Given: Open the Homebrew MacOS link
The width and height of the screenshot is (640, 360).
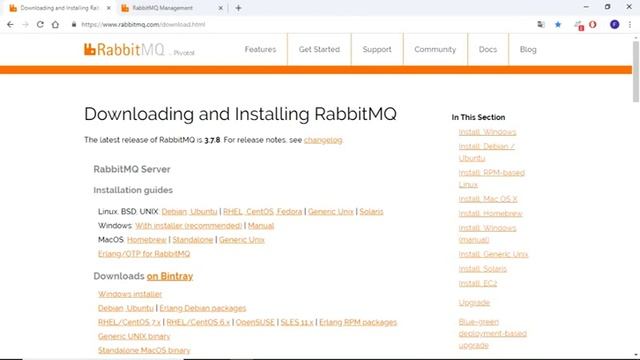Looking at the screenshot, I should [x=147, y=240].
